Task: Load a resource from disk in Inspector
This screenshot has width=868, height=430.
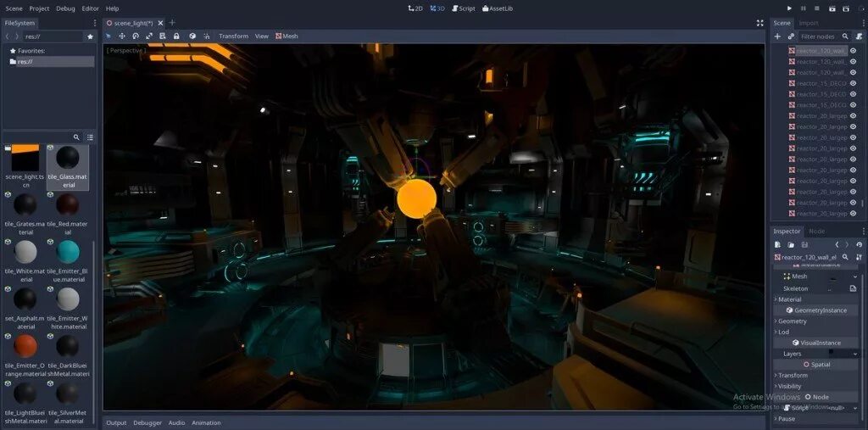Action: point(791,245)
